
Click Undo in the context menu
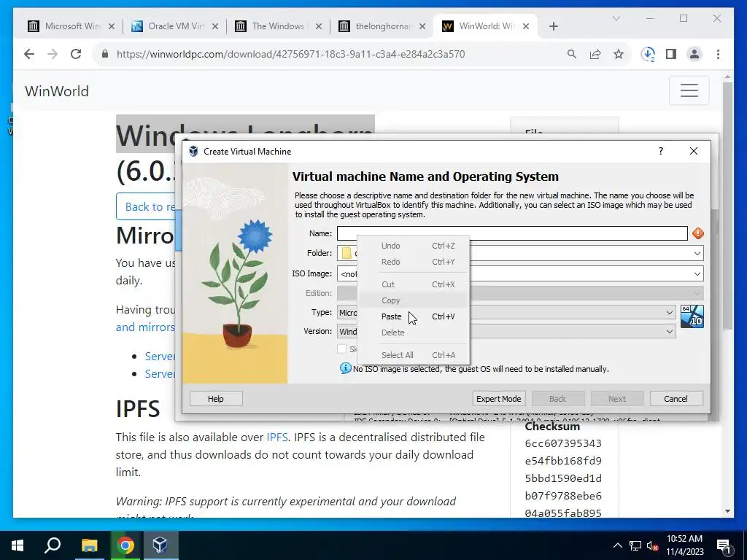[413, 246]
